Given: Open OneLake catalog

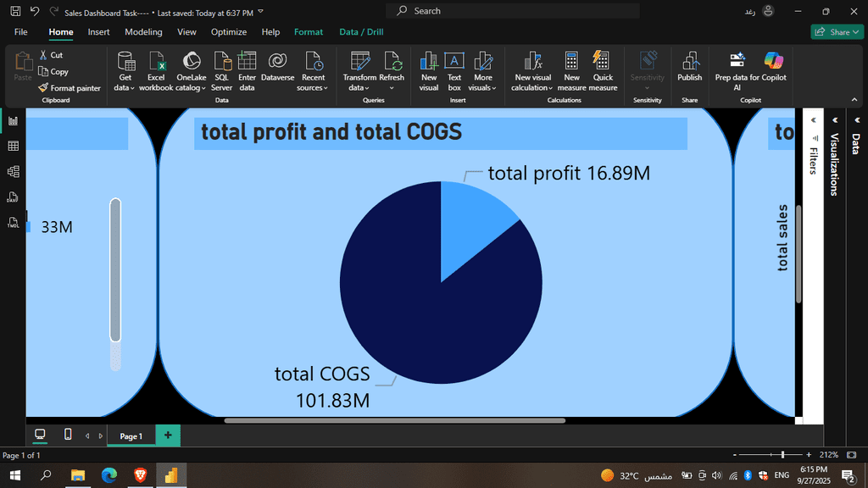Looking at the screenshot, I should [191, 71].
